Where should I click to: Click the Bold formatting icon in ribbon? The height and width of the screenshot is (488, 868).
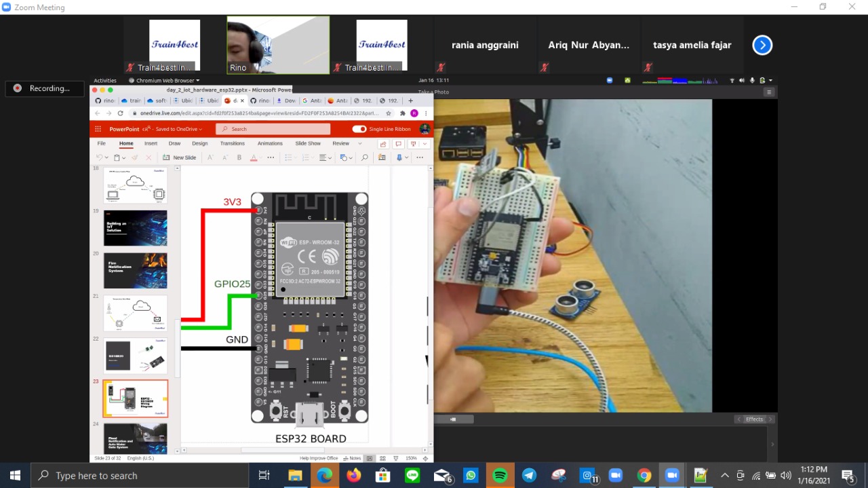pyautogui.click(x=239, y=157)
